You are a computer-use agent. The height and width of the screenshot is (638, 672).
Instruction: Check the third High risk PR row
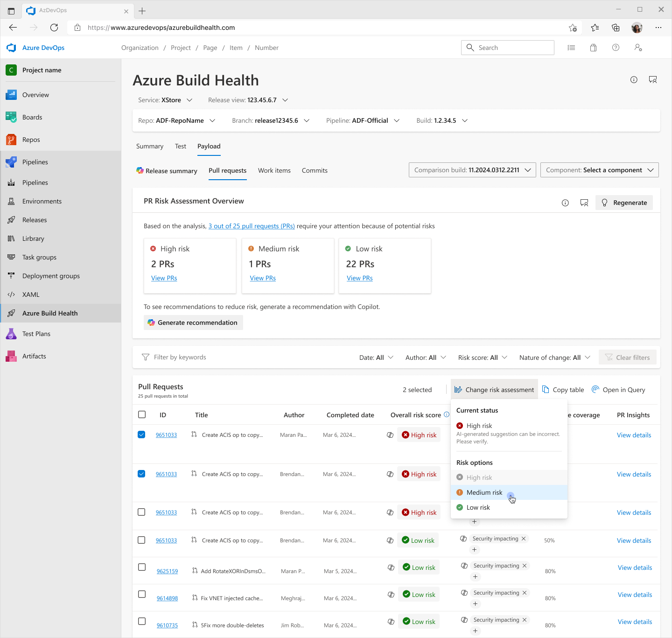pyautogui.click(x=142, y=512)
